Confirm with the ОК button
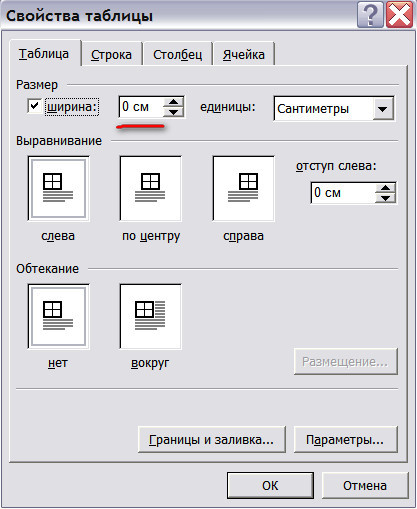417x509 pixels. [x=270, y=485]
